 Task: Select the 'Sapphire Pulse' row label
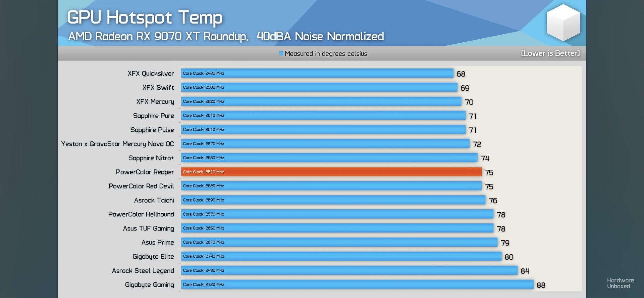tap(152, 130)
